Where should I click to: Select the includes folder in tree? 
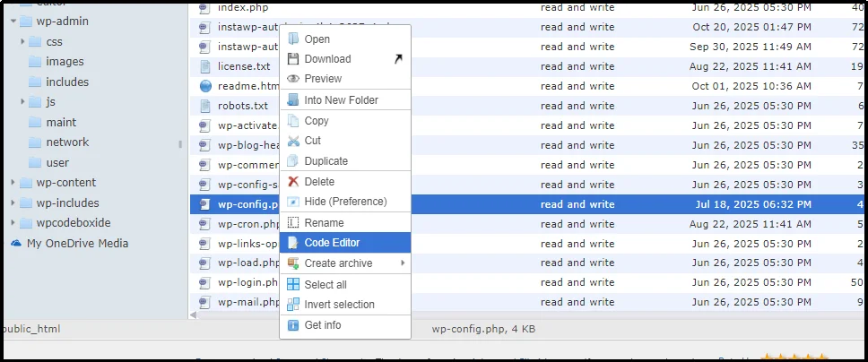[x=67, y=82]
